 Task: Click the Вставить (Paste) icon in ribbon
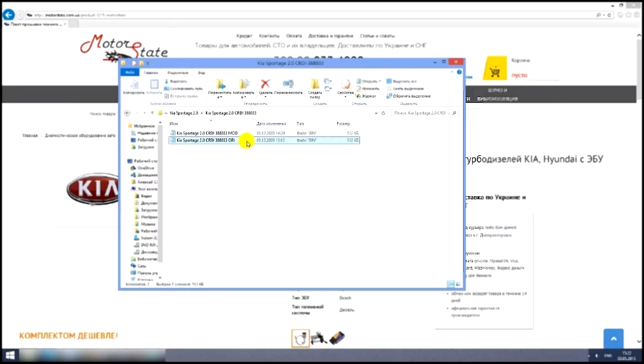[x=154, y=87]
